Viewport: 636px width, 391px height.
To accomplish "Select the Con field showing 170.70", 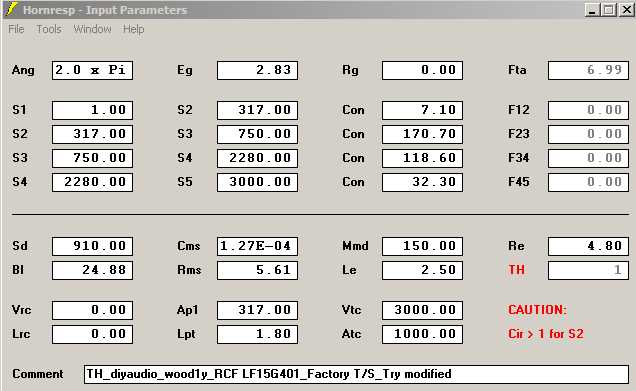I will click(x=422, y=134).
